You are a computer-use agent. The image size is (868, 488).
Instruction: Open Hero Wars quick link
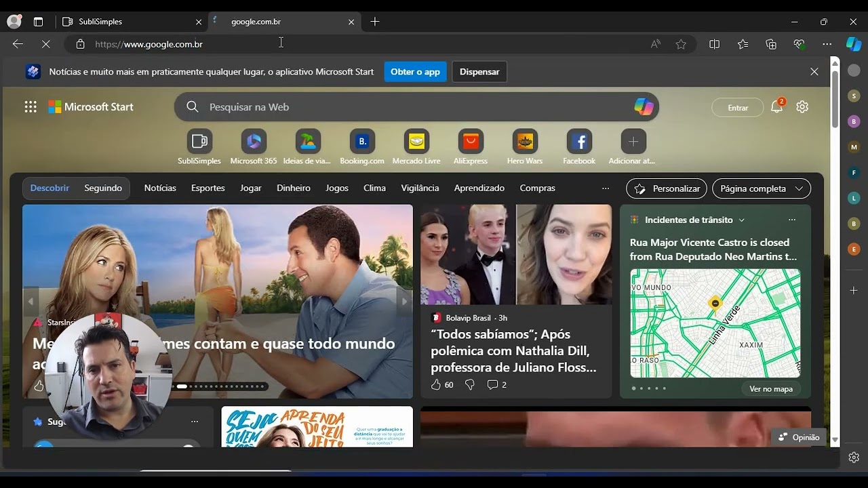tap(525, 146)
